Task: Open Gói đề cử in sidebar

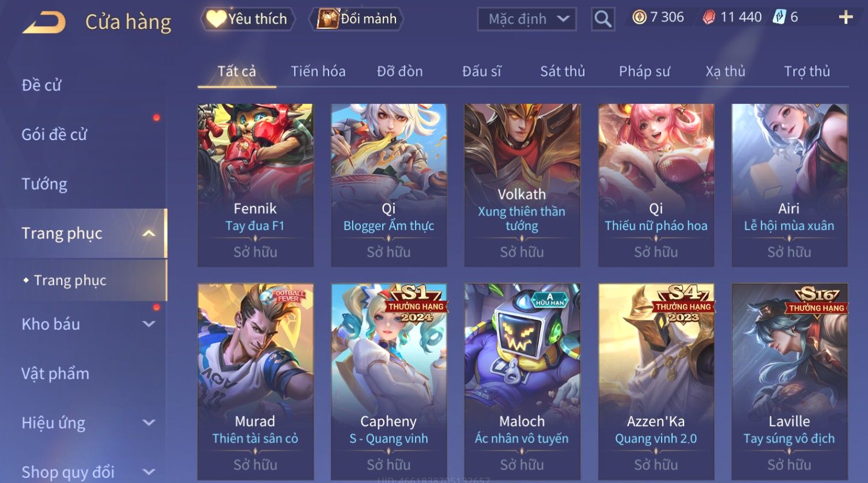Action: (54, 134)
